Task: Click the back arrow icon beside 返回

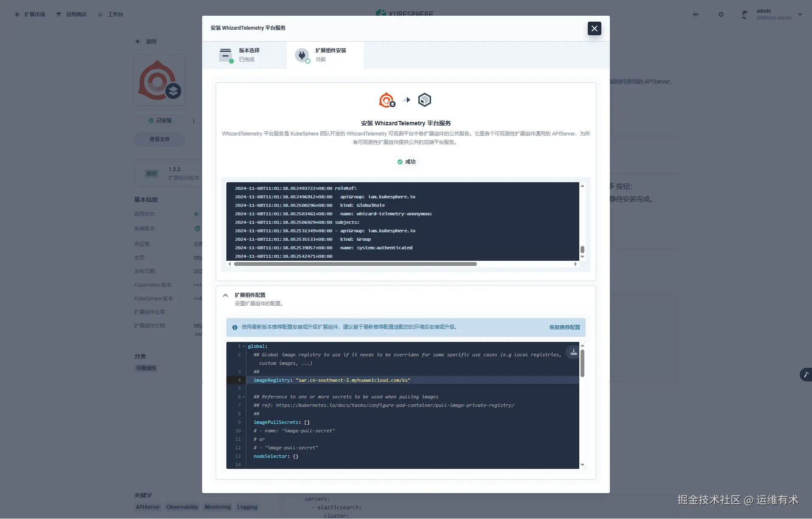Action: tap(138, 42)
